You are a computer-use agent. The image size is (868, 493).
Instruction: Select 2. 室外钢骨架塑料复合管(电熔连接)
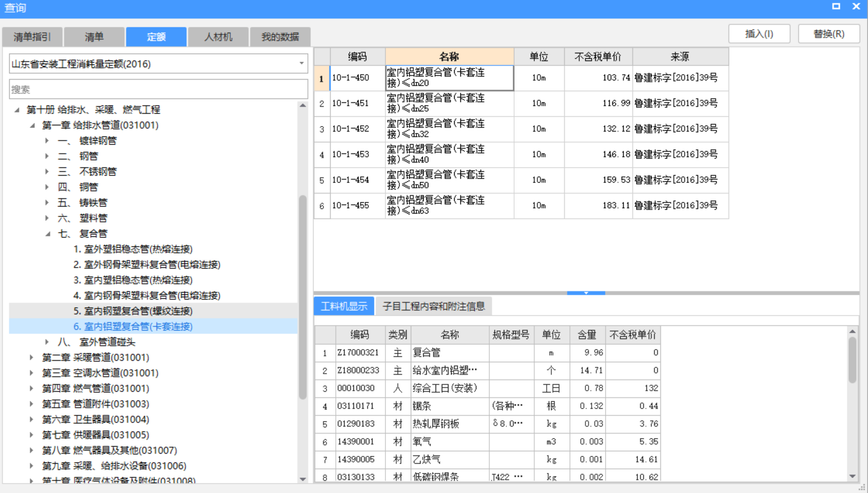click(147, 264)
